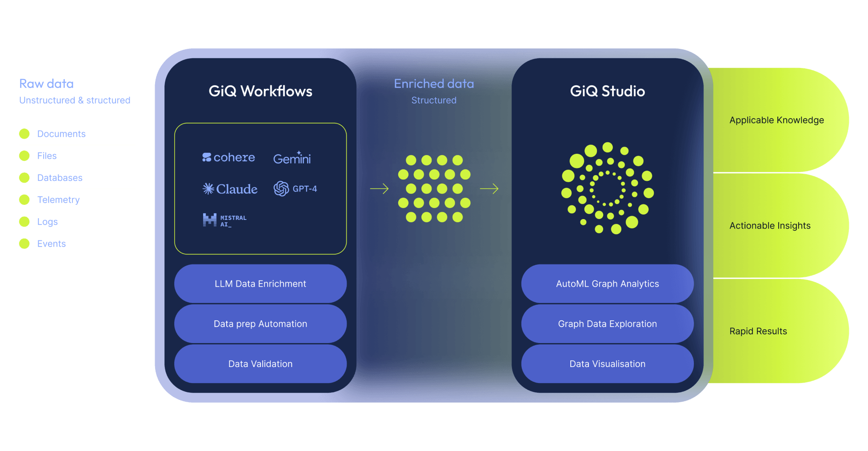This screenshot has width=868, height=451.
Task: Select the LLM Data Enrichment pill
Action: coord(260,283)
